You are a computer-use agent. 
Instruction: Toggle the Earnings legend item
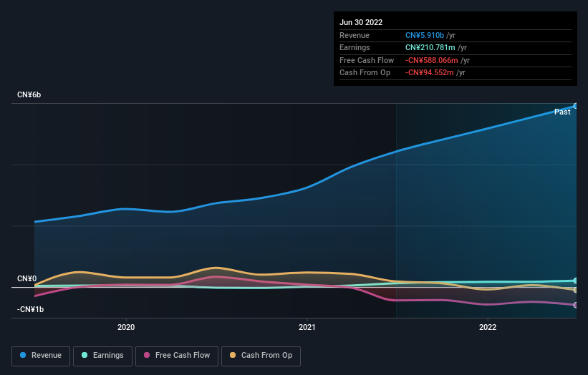click(x=102, y=355)
